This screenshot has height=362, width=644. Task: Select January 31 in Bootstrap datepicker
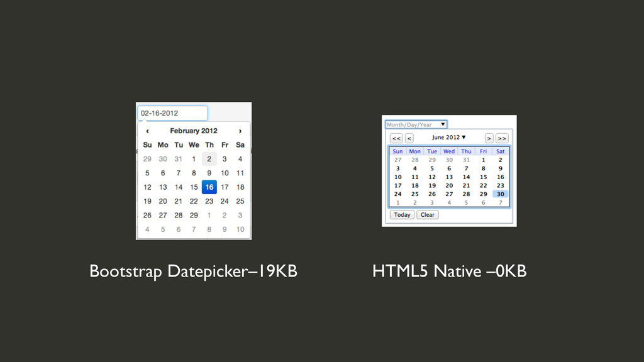[178, 159]
